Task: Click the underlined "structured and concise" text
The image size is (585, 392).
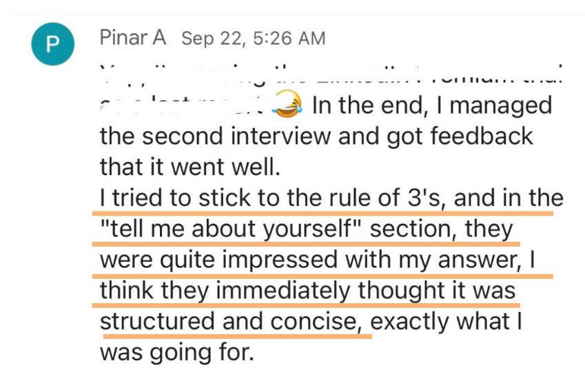Action: (231, 322)
